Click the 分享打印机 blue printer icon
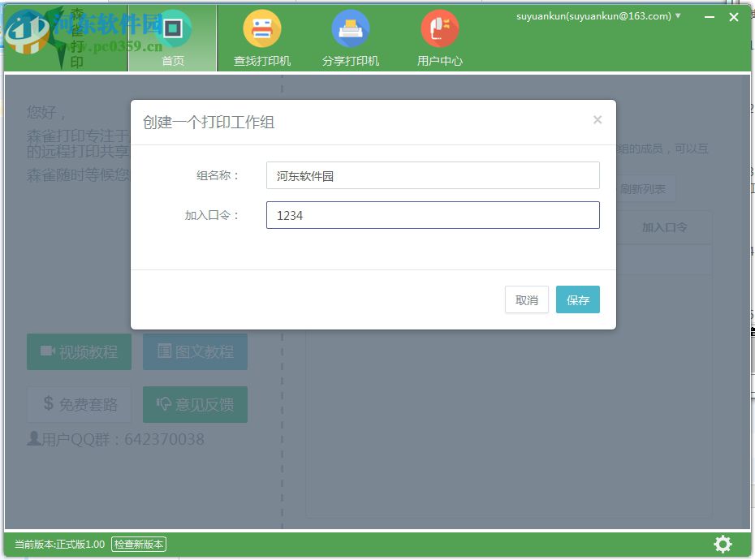The image size is (755, 560). (351, 27)
